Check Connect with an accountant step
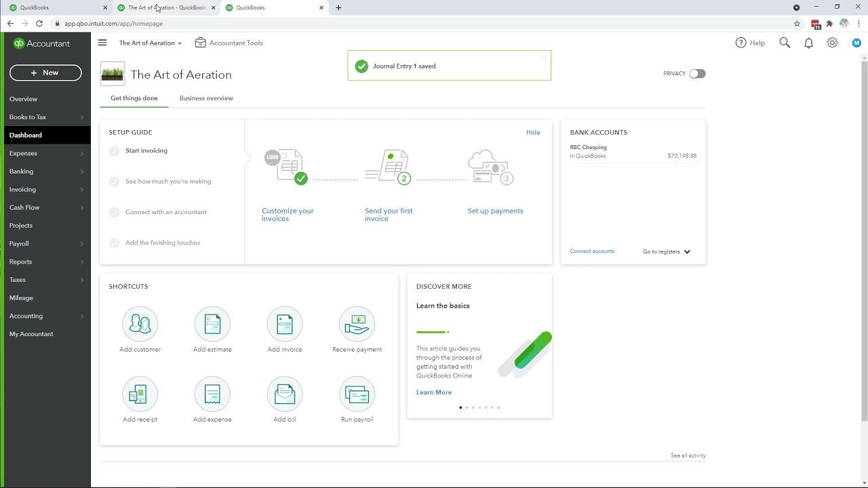This screenshot has width=868, height=488. (x=115, y=212)
